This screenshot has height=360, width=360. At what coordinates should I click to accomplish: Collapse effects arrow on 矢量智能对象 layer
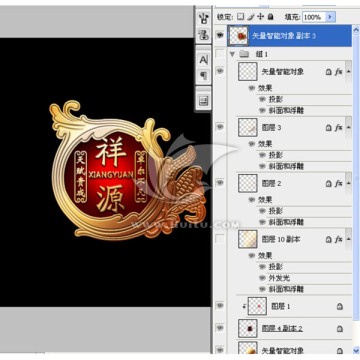point(348,72)
